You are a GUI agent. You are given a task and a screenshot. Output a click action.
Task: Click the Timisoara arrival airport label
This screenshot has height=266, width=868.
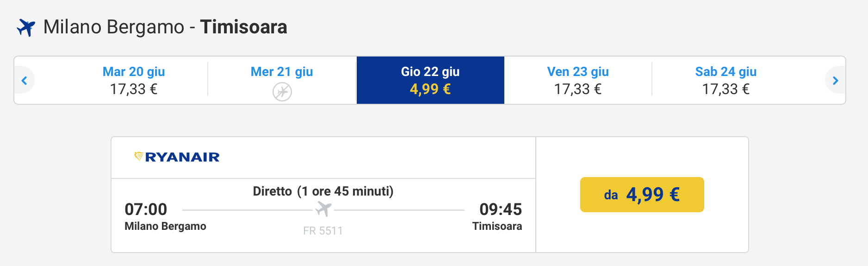tap(497, 226)
